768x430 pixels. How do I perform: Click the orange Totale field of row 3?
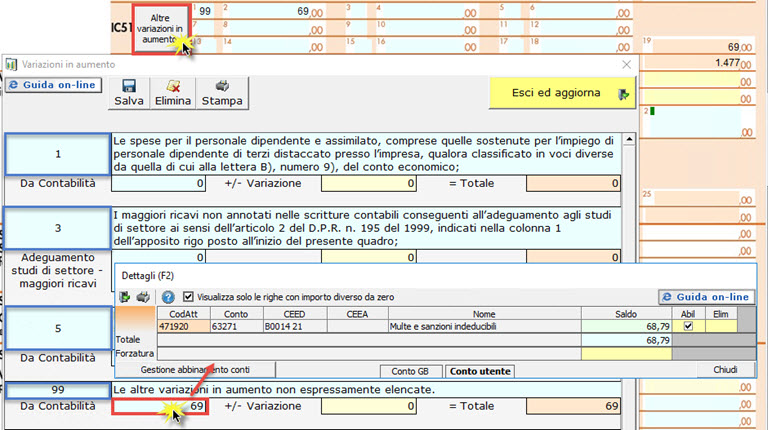click(x=574, y=257)
